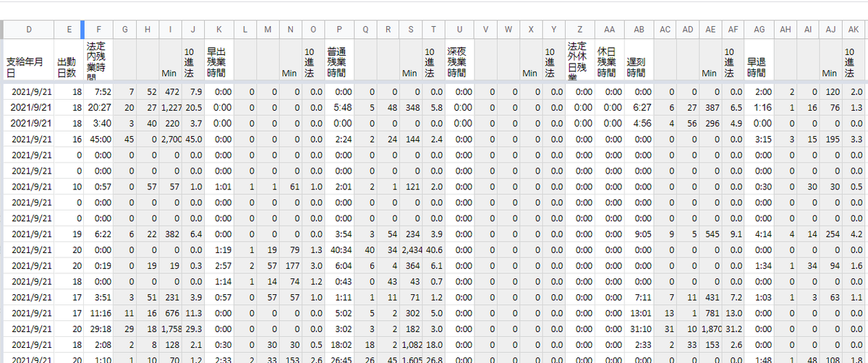Select the cell containing 7:52
The width and height of the screenshot is (868, 363).
(x=98, y=92)
